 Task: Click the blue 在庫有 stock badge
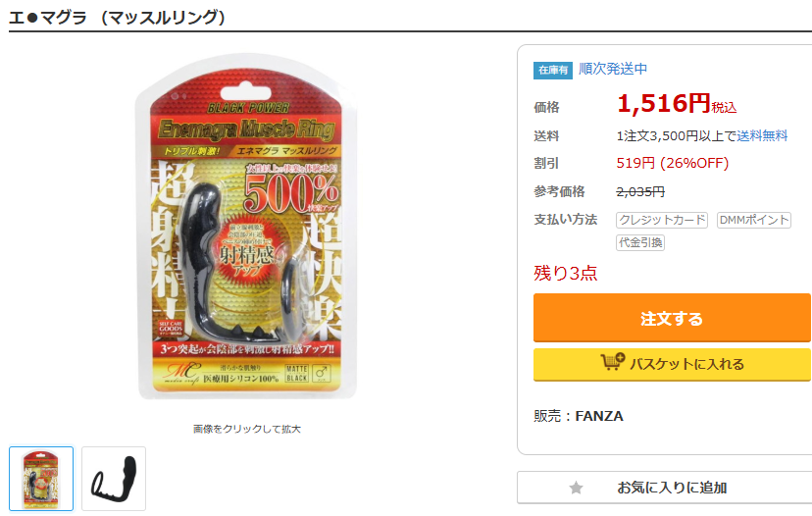pos(552,70)
